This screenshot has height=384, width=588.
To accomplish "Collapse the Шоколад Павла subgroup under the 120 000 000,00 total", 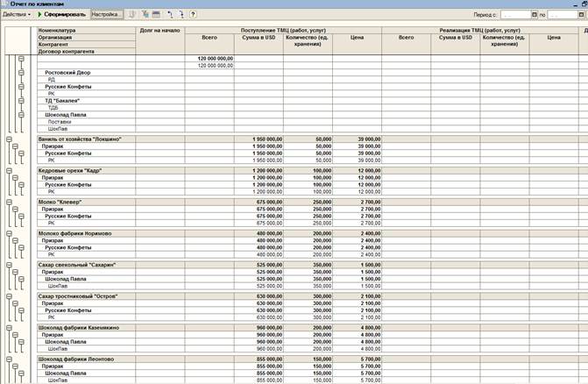I will (21, 115).
